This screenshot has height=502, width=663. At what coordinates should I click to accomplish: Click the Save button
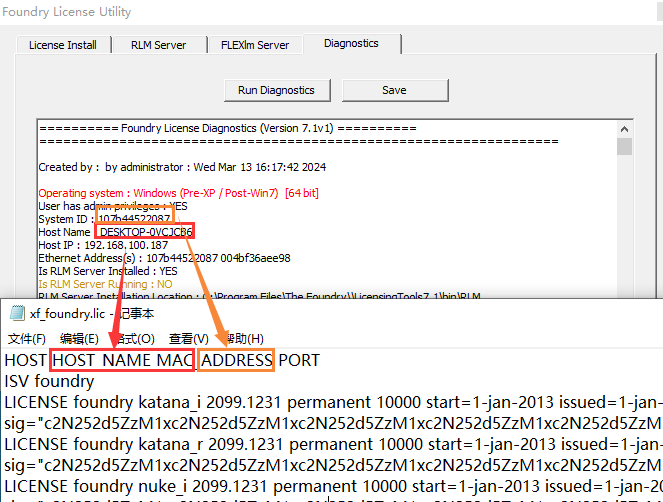pos(395,90)
